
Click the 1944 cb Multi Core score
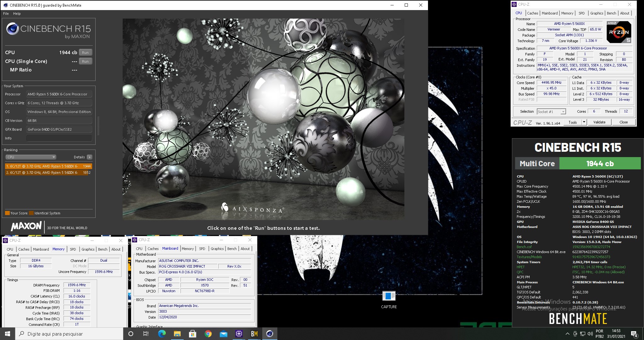(x=600, y=163)
